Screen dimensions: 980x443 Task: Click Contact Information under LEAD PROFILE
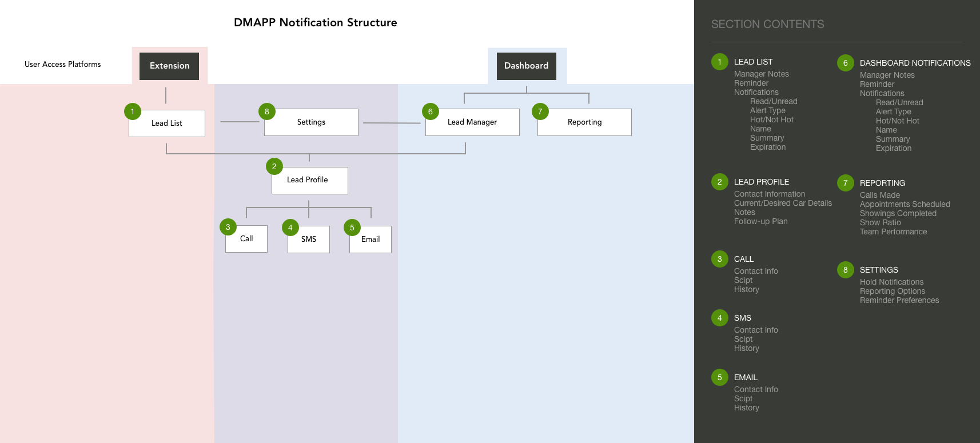[x=770, y=194]
